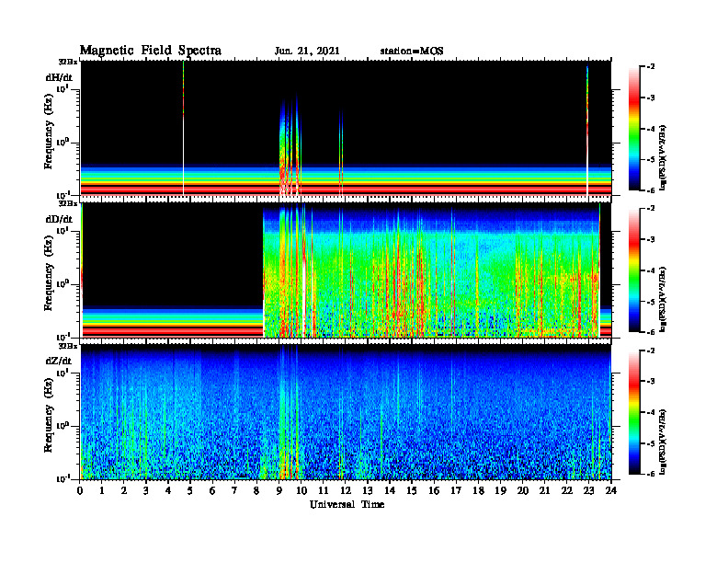The height and width of the screenshot is (563, 728).
Task: Click the "dH/dt" panel label
Action: [x=59, y=77]
